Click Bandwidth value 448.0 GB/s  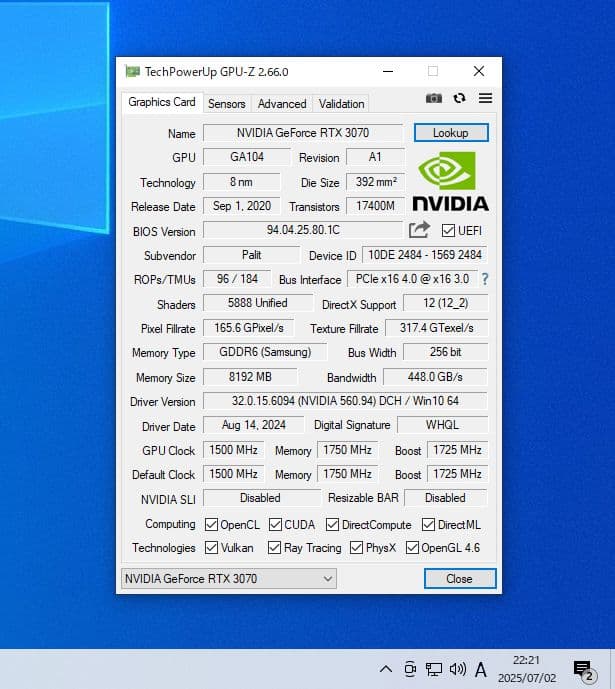(435, 377)
